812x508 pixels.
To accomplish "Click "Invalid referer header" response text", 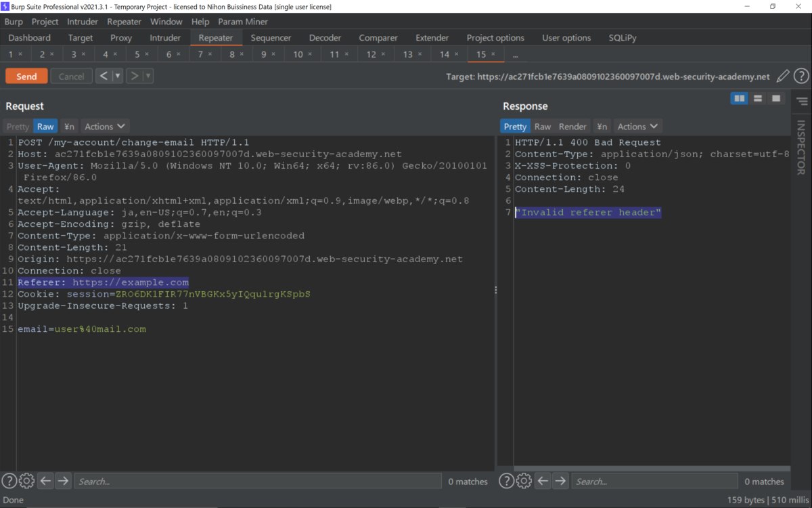I will 588,213.
